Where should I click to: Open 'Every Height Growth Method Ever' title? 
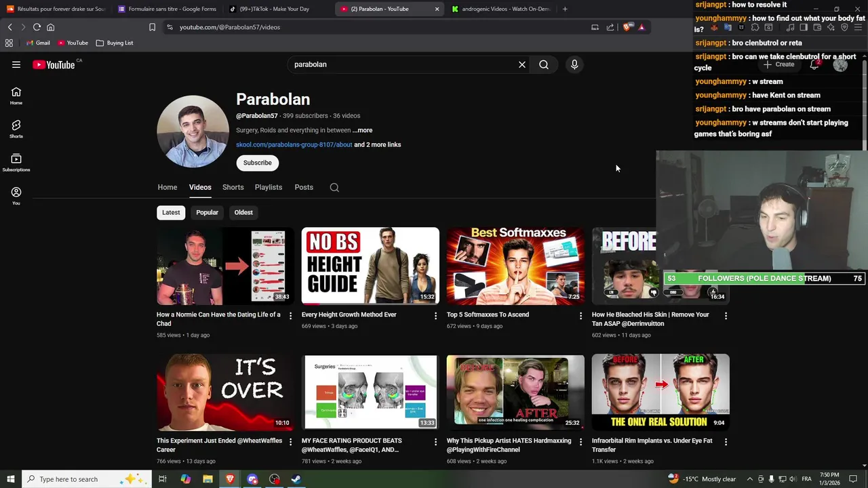[x=349, y=314]
